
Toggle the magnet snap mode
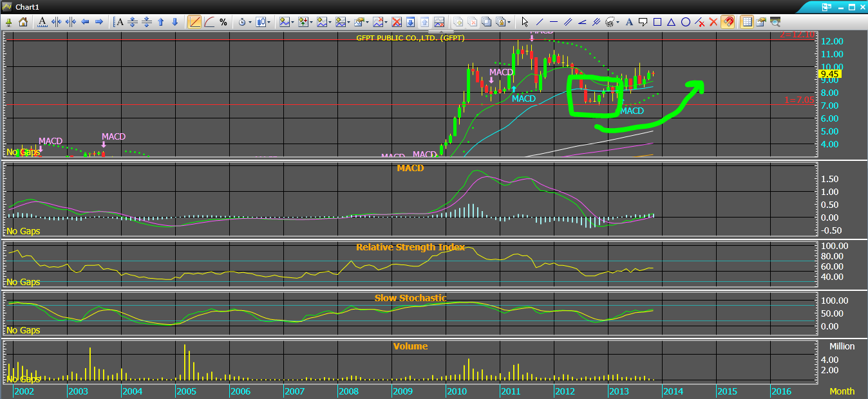(x=728, y=22)
